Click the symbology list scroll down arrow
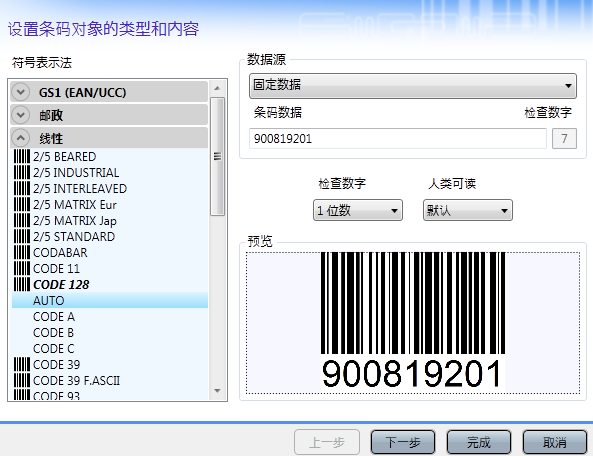Image resolution: width=593 pixels, height=456 pixels. [x=217, y=391]
